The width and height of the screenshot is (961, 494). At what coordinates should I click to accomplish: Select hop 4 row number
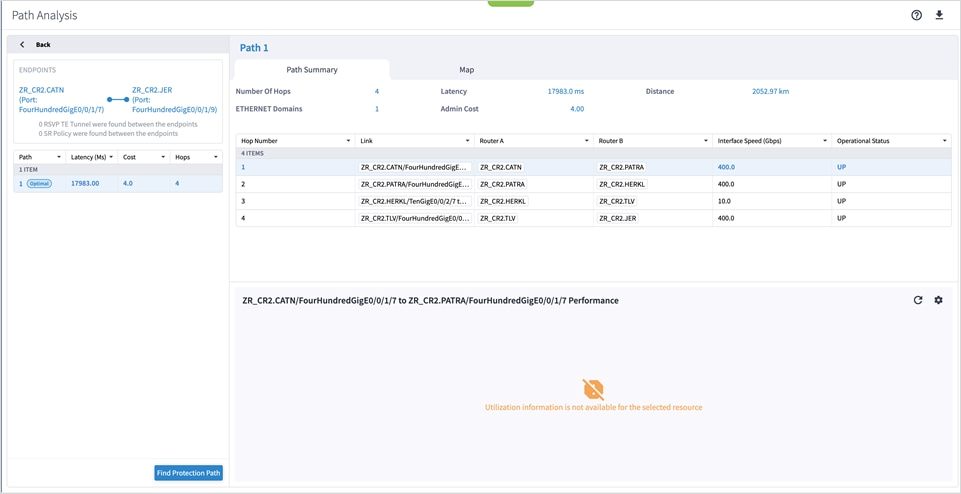(x=243, y=218)
